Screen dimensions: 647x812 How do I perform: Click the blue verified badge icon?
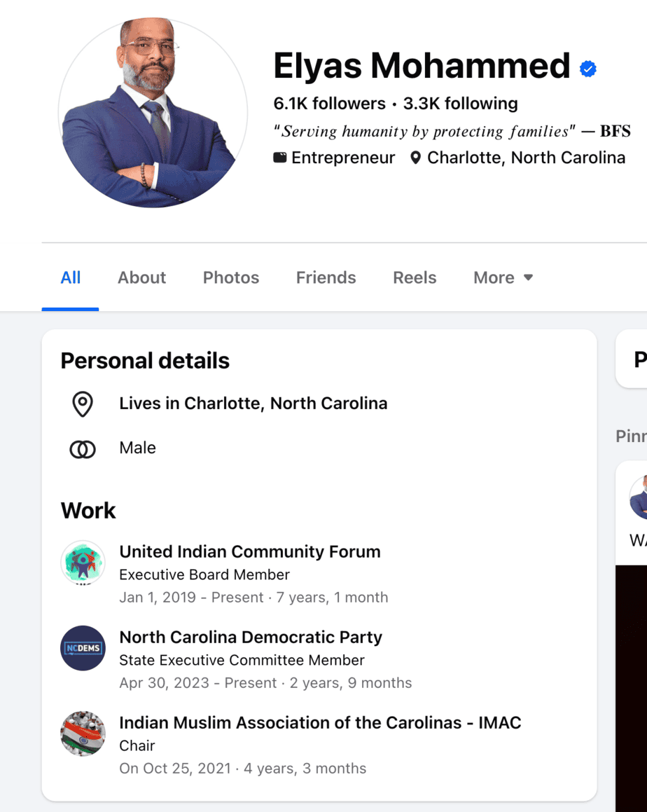coord(588,69)
